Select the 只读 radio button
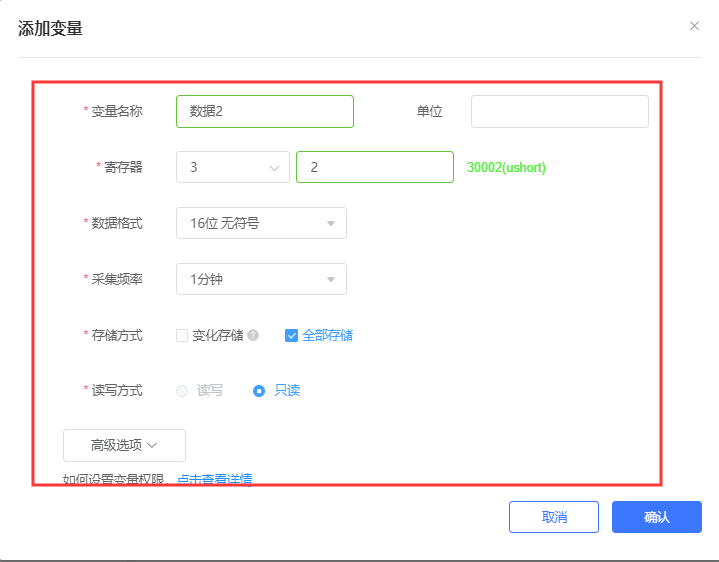 tap(259, 391)
